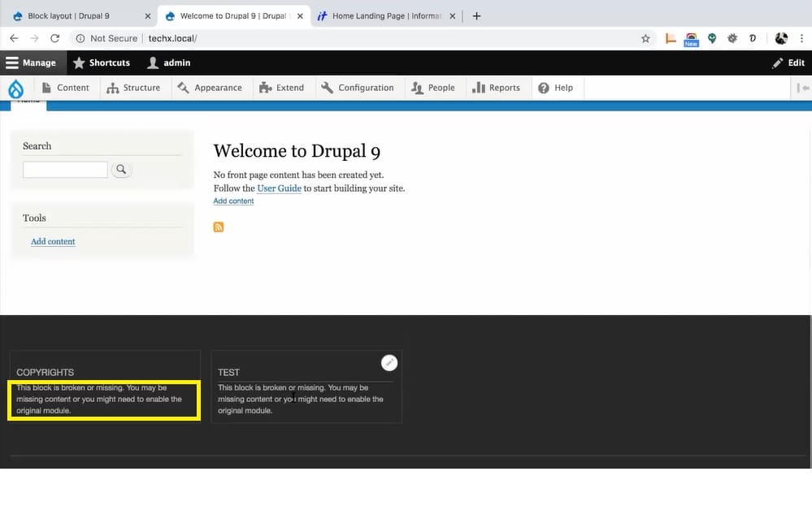
Task: Click the COPYRIGHTS block heading
Action: (x=45, y=373)
